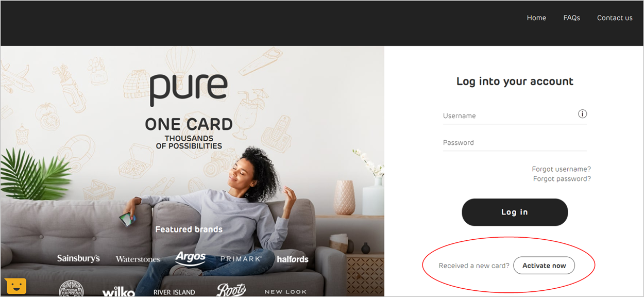Select the River Island brand logo
This screenshot has width=644, height=297.
coord(174,292)
